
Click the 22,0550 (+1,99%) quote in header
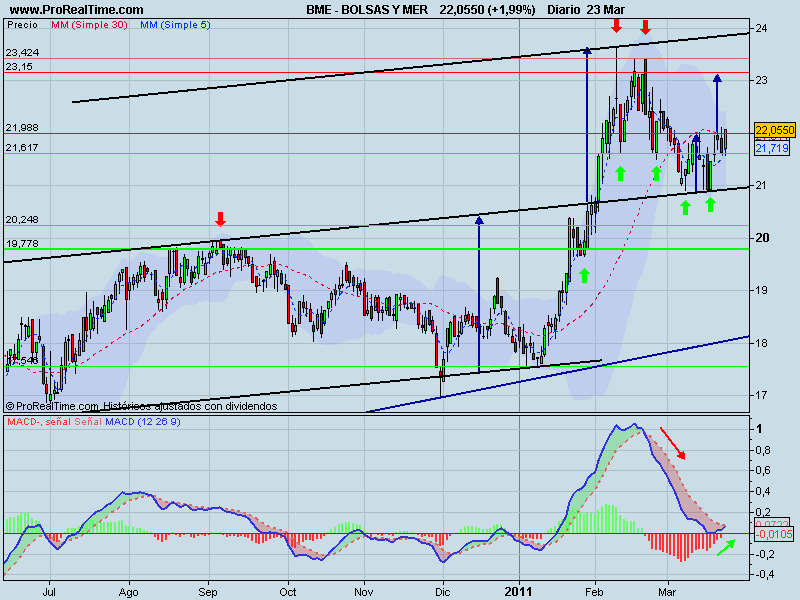487,10
